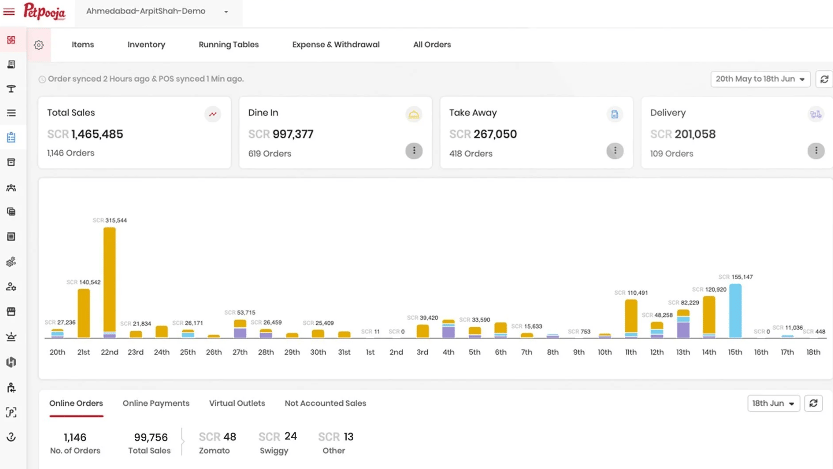Open the Dine In card three-dot menu
Screen dimensions: 833x469
pyautogui.click(x=414, y=151)
